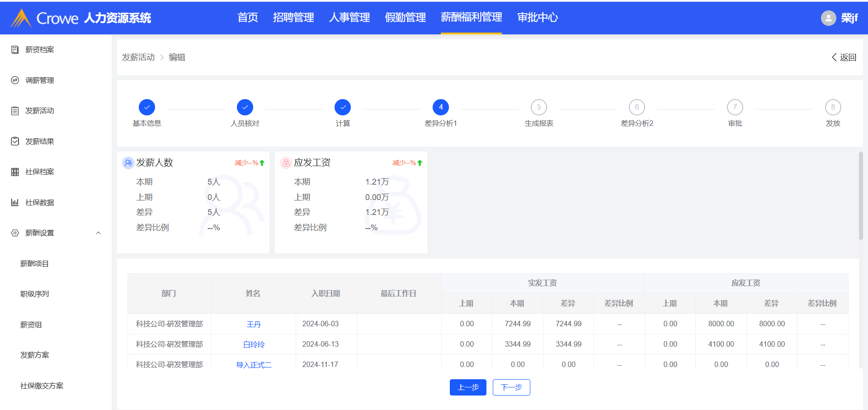Click the green arrow in 应发工资 card
Image resolution: width=868 pixels, height=410 pixels.
point(420,163)
